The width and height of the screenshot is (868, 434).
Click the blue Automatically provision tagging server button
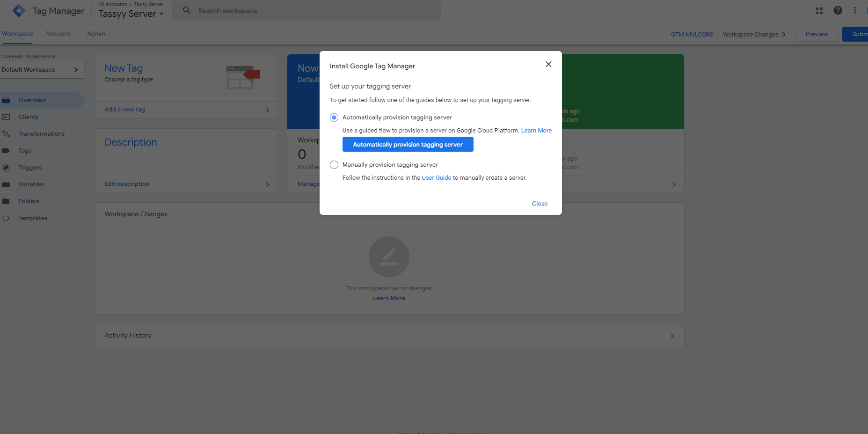(x=408, y=144)
